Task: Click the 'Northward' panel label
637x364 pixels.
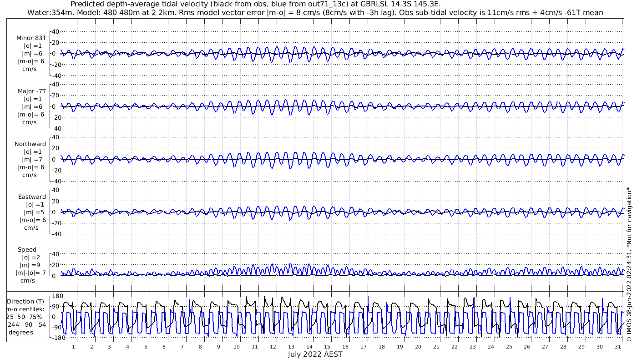Action: point(30,144)
